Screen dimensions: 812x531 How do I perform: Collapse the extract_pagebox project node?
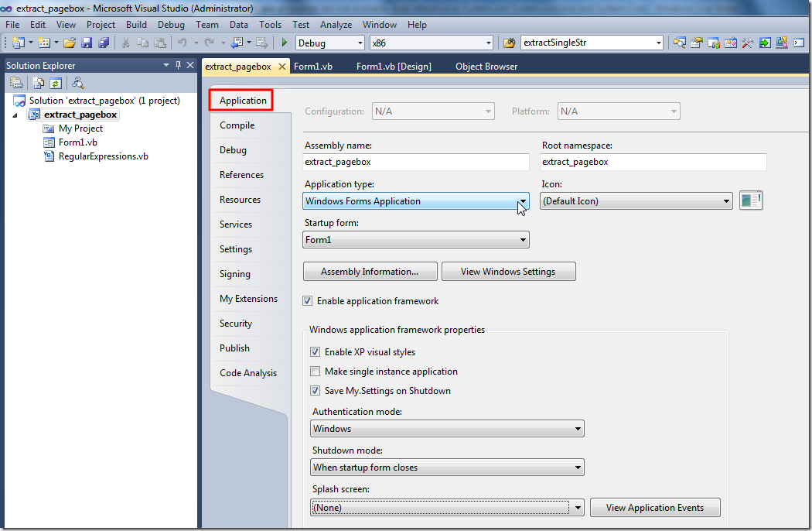pos(15,115)
